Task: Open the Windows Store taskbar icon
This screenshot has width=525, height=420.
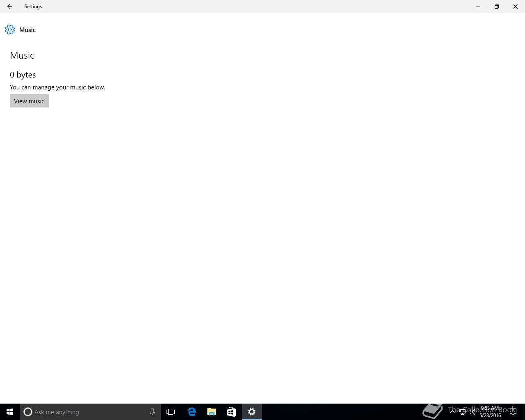Action: click(231, 412)
